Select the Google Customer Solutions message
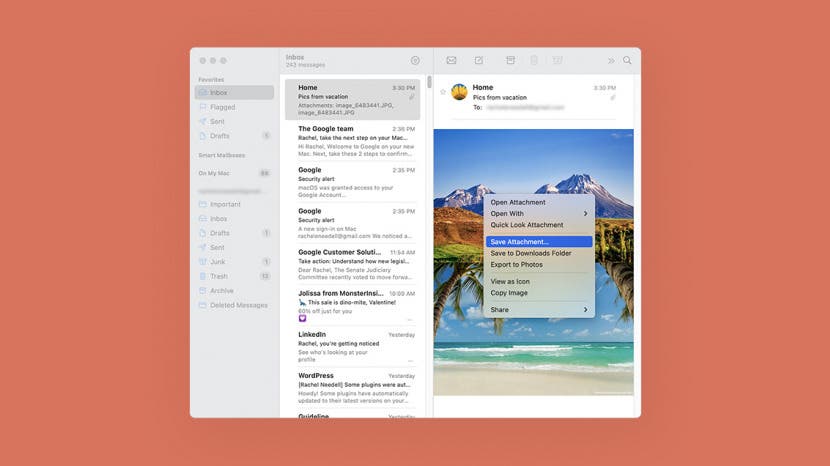The image size is (830, 466). pos(353,264)
